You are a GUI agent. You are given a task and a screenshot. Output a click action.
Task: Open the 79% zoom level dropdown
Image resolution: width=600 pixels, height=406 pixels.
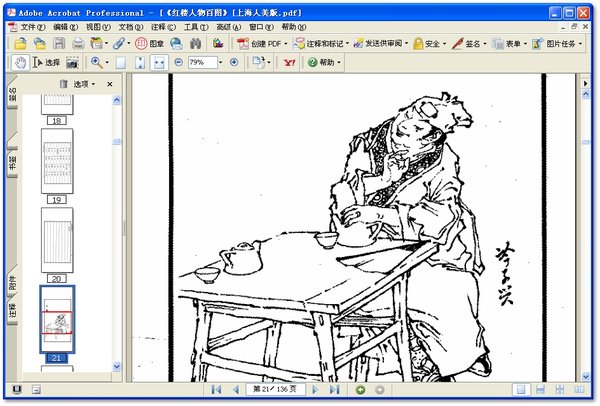coord(220,62)
